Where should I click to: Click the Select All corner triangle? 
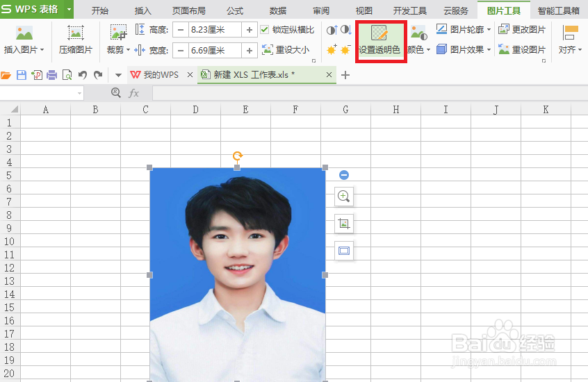point(15,110)
